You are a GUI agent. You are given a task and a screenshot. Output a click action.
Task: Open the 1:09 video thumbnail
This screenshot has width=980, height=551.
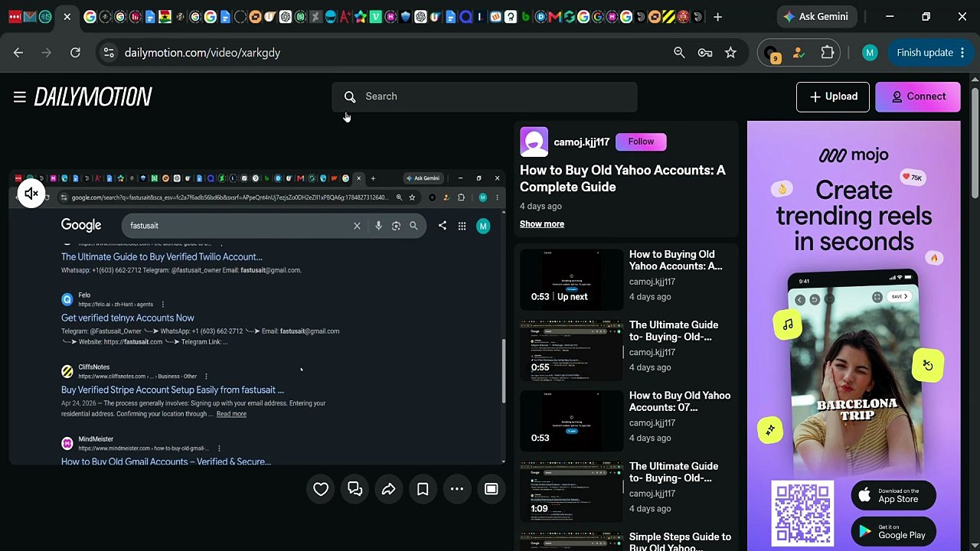(x=571, y=491)
